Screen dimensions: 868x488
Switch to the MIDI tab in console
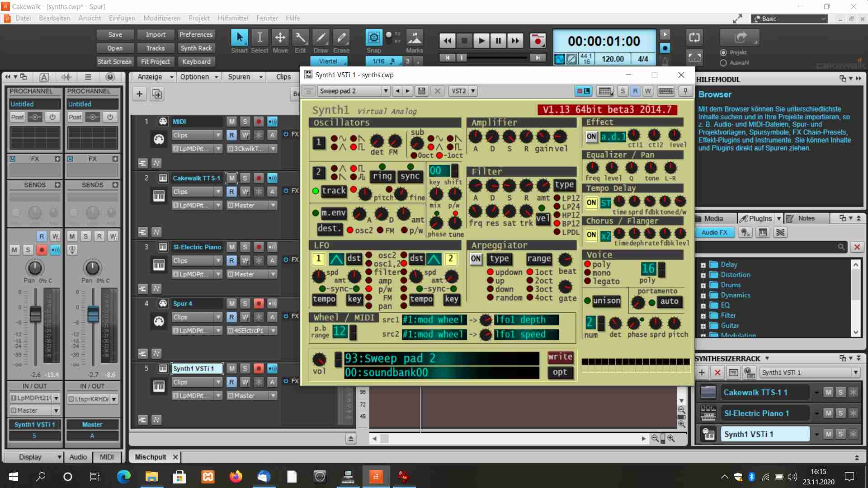[107, 457]
